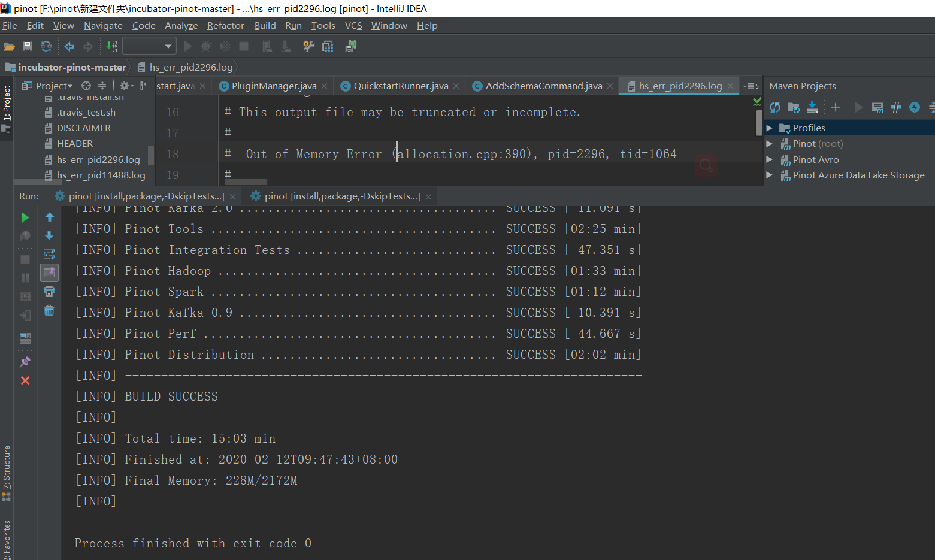Open the Structure side tool window

(7, 473)
